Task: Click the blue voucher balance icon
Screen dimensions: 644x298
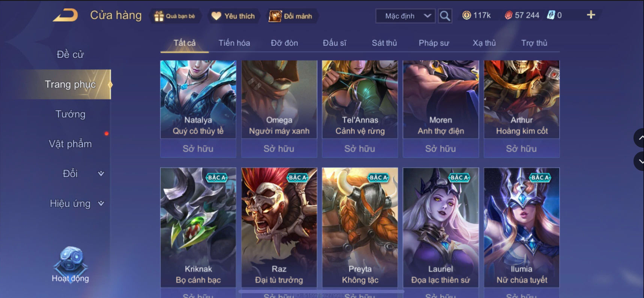Action: tap(551, 15)
